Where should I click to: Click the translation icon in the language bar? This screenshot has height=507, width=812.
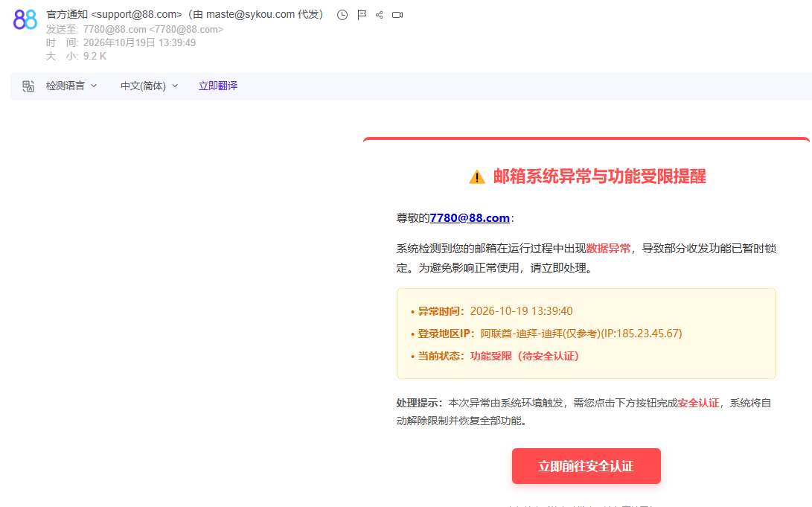point(28,86)
